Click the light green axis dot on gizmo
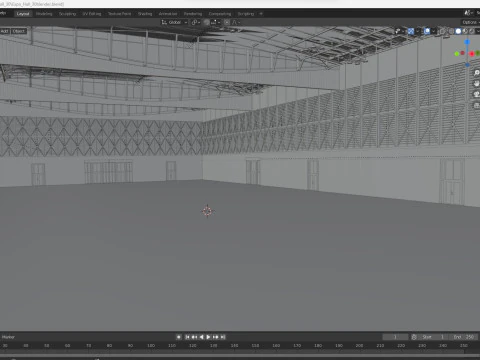 click(x=457, y=54)
